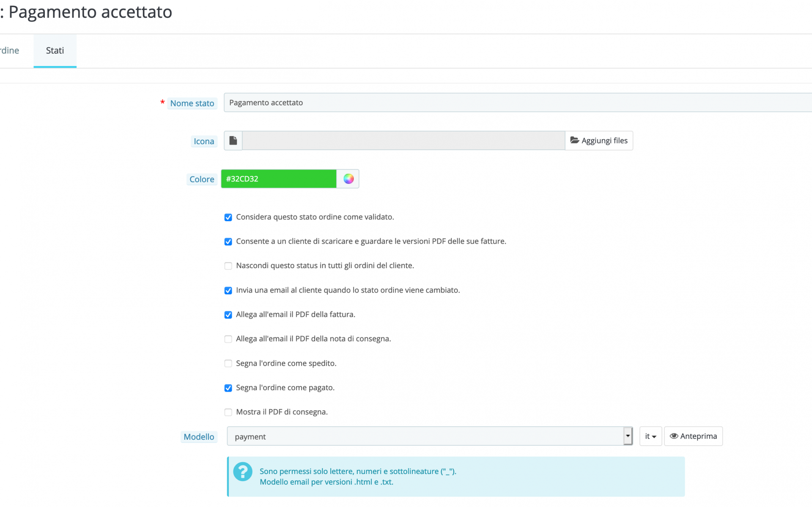Click the Modello select arrow button
The image size is (812, 507).
628,436
